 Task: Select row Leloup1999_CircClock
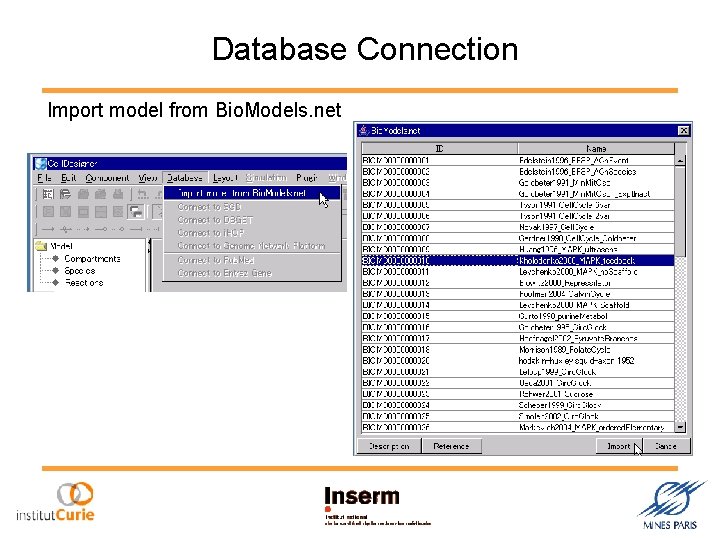[518, 371]
